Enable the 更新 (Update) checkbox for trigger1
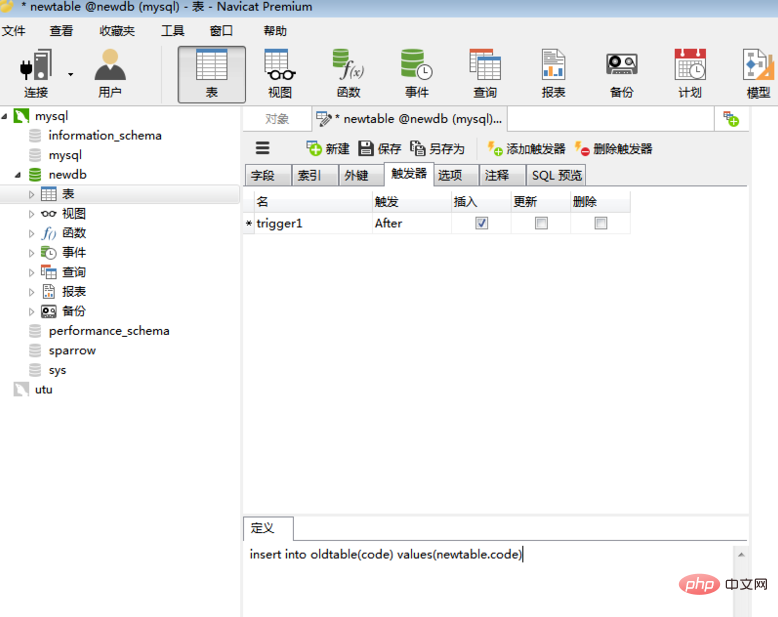This screenshot has width=778, height=617. (541, 223)
